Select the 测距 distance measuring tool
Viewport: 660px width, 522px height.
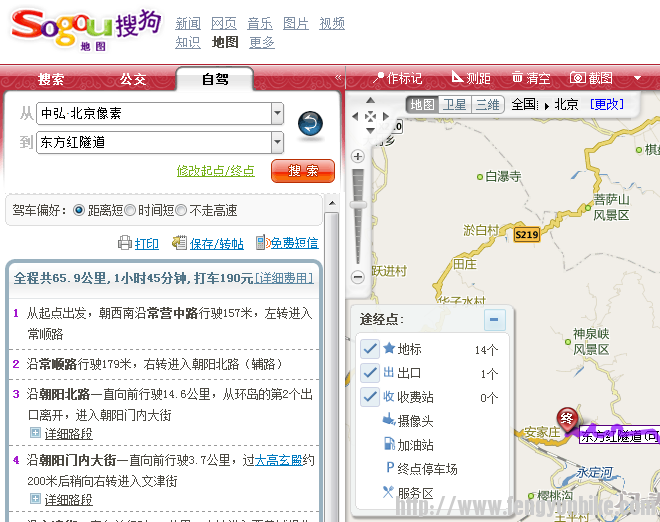click(x=471, y=77)
